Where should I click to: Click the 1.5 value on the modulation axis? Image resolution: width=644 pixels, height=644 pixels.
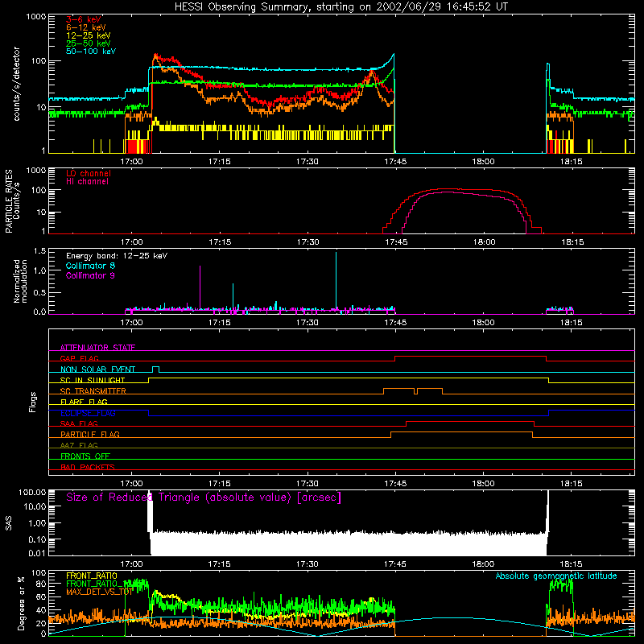point(39,251)
